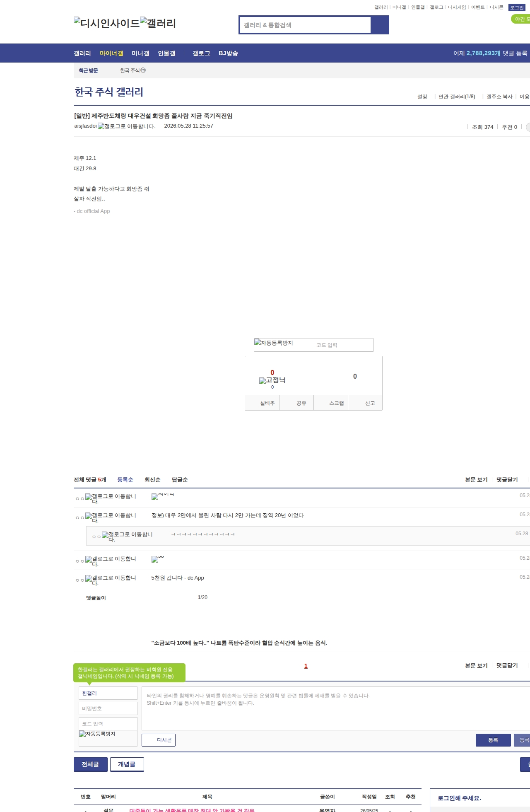Open the BJ방송 tab in navigation bar
Viewport: 530px width, 812px height.
coord(228,53)
